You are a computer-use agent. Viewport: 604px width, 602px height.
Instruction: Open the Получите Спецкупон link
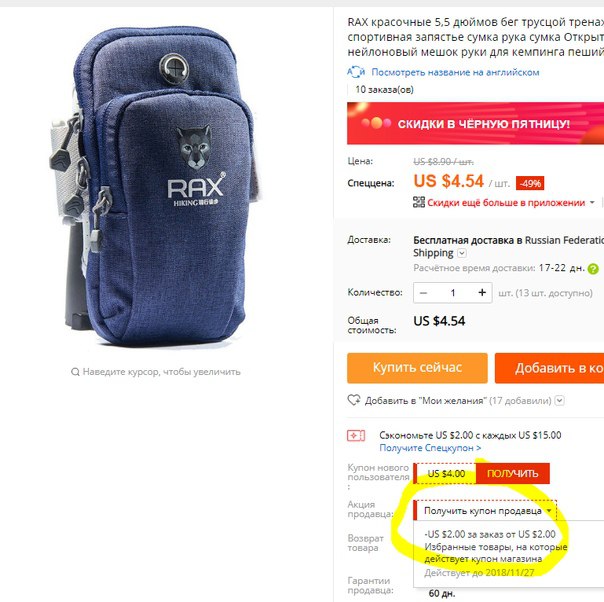(430, 448)
